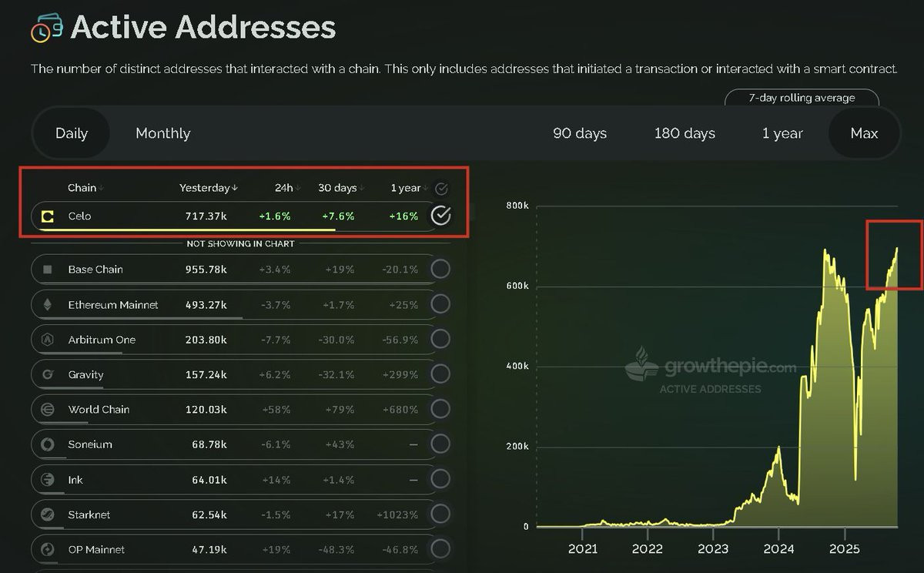
Task: Click the Base Chain logo icon
Action: tap(48, 270)
